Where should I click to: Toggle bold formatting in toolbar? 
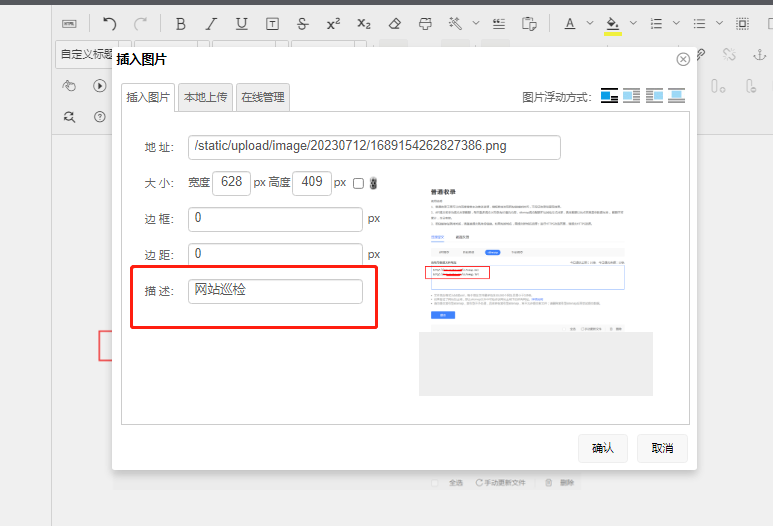[180, 23]
